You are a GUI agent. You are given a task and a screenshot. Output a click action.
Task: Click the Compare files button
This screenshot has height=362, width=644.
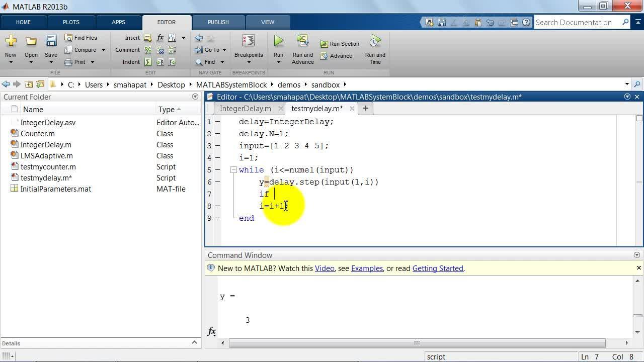[x=80, y=50]
